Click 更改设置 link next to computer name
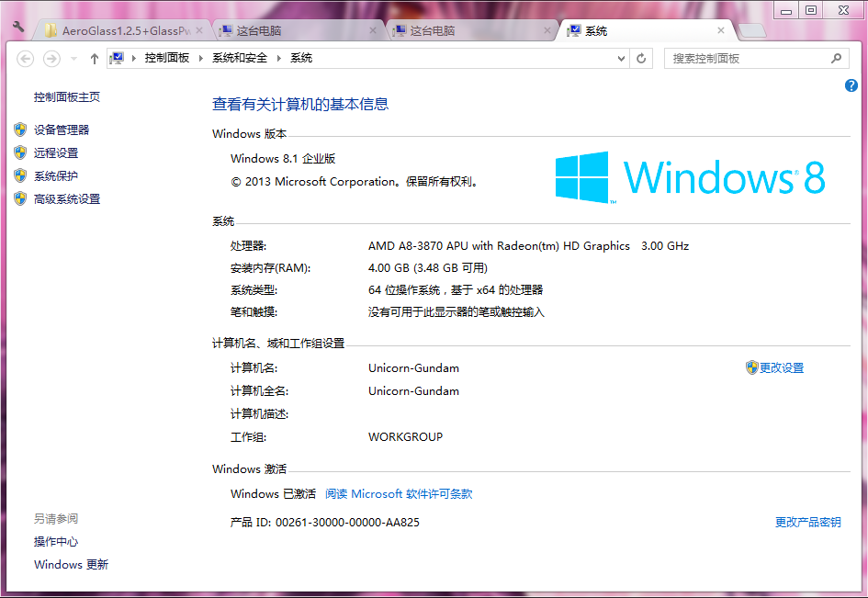This screenshot has width=868, height=598. (x=781, y=368)
